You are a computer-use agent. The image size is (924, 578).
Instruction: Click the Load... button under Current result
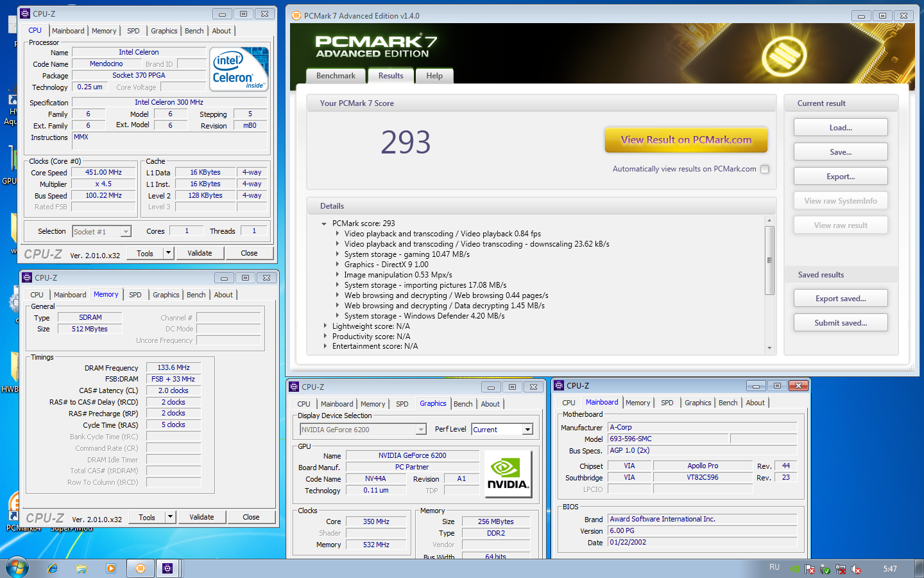click(841, 127)
